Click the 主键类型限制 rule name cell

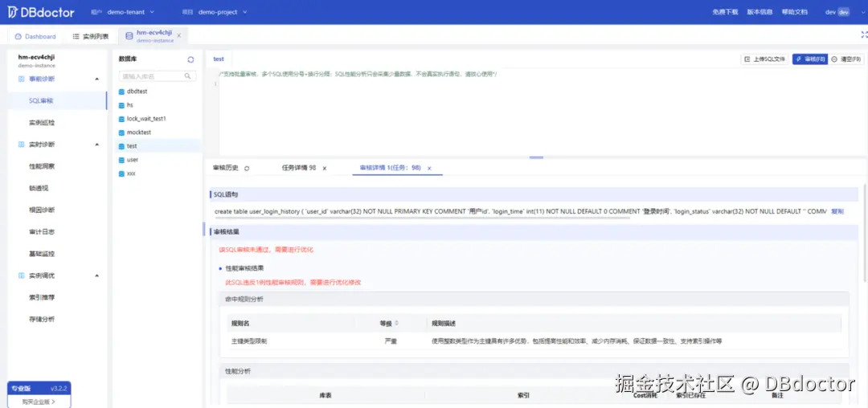click(x=249, y=341)
